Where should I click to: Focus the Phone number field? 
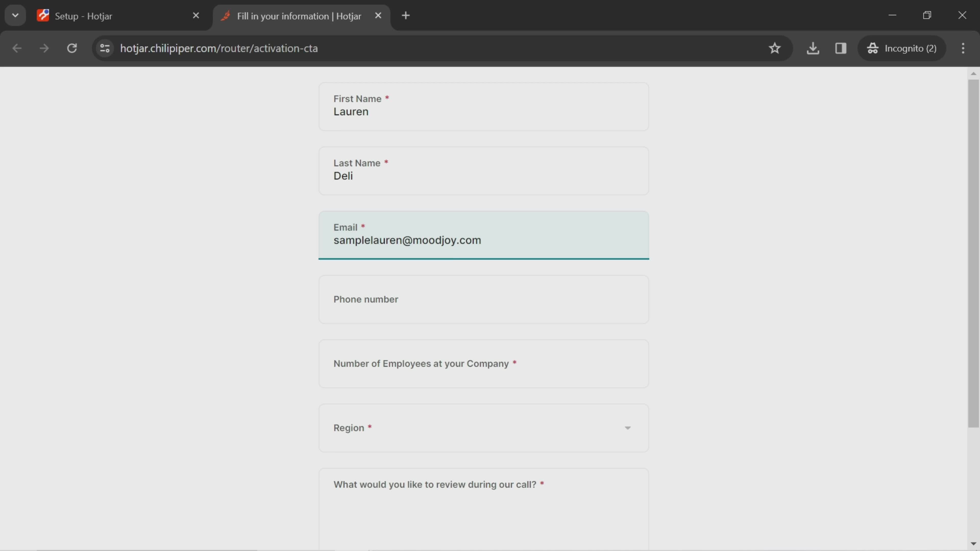click(484, 300)
